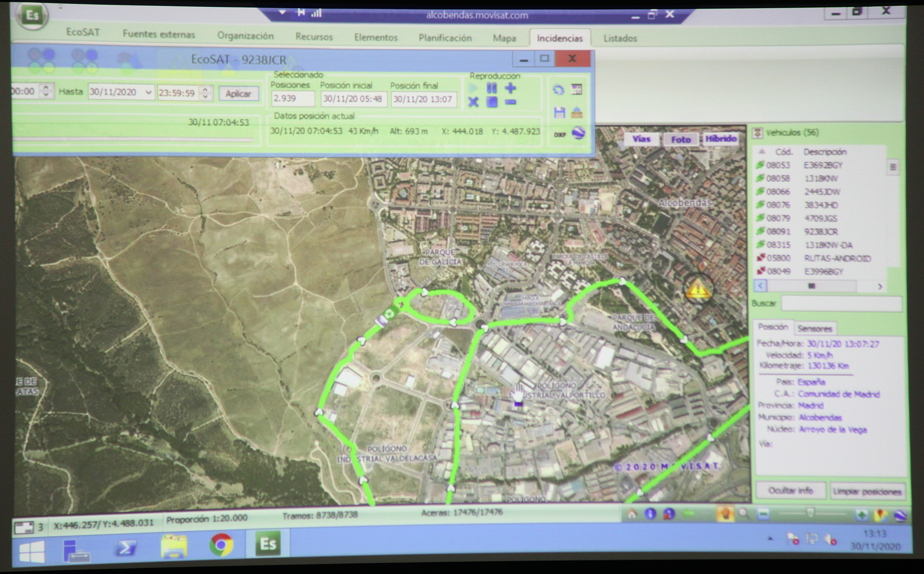Click the green Es application logo button
The image size is (924, 574).
pyautogui.click(x=32, y=16)
